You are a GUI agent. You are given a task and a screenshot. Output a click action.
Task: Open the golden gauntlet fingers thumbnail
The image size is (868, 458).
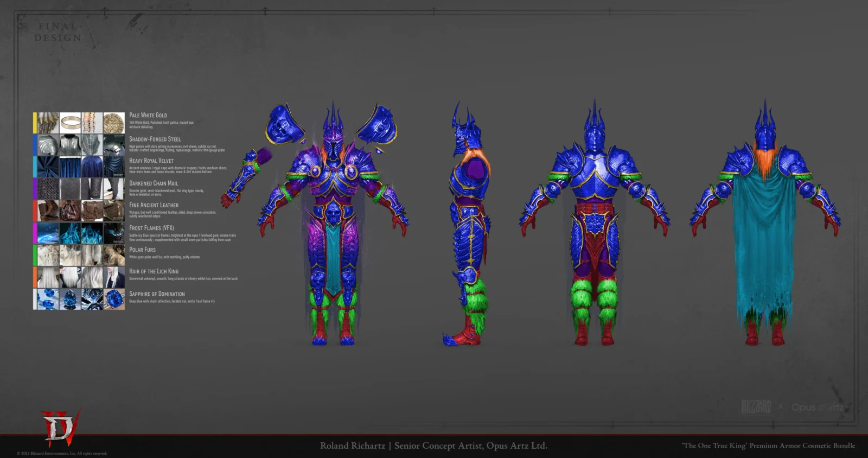click(x=48, y=123)
